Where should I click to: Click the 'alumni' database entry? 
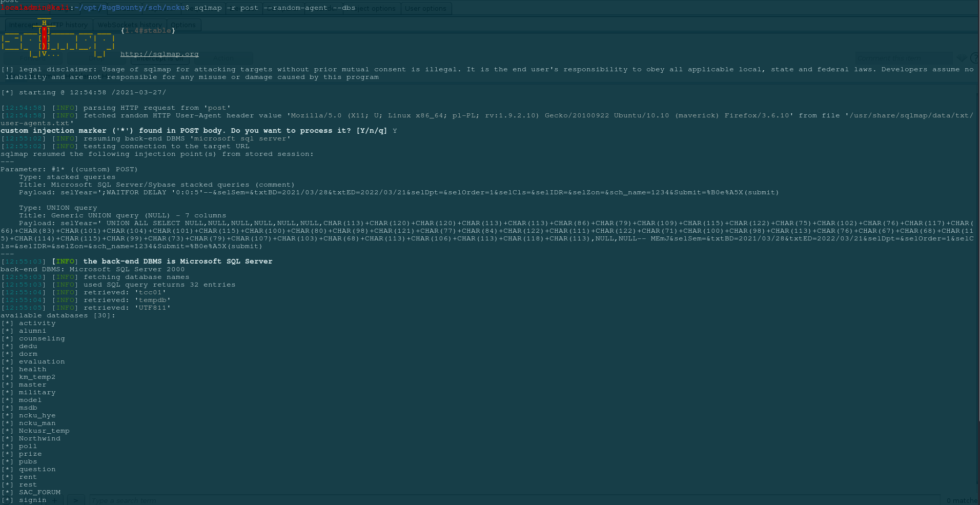pos(33,331)
